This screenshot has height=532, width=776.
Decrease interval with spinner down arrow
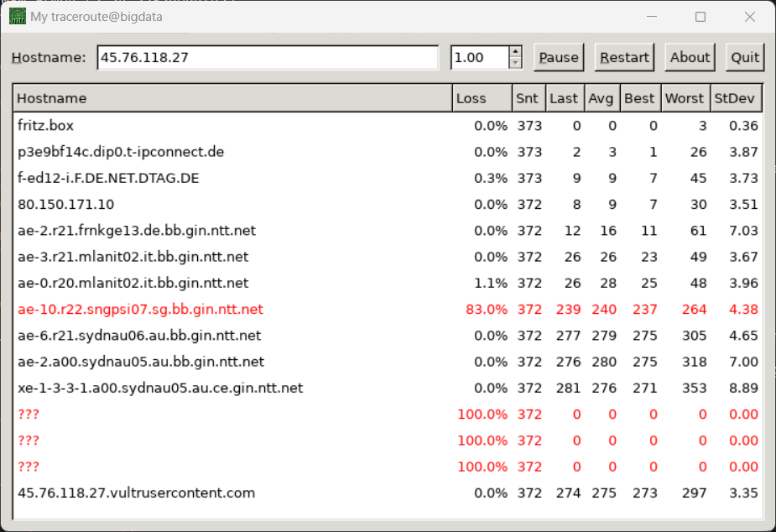pos(515,63)
